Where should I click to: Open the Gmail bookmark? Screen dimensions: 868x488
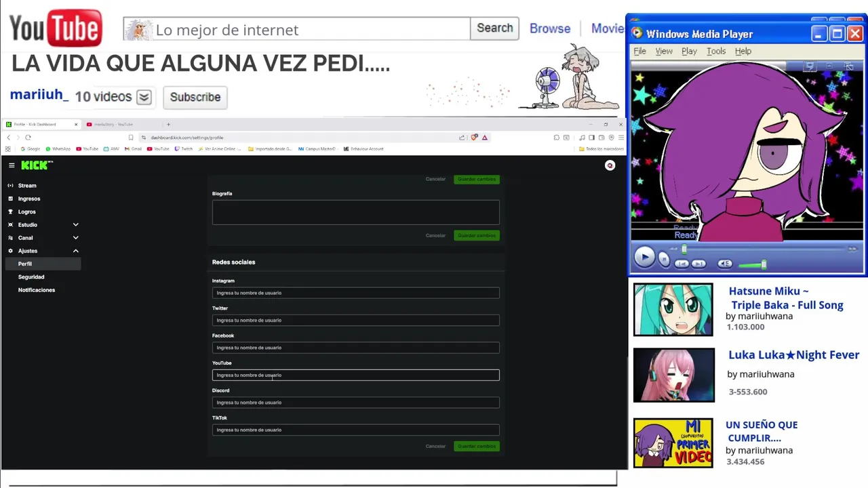point(134,149)
